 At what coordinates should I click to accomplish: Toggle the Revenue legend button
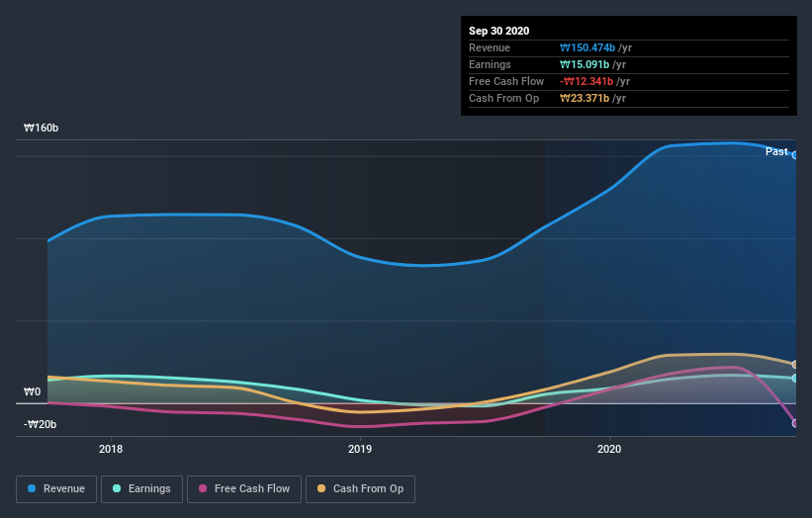[x=56, y=489]
